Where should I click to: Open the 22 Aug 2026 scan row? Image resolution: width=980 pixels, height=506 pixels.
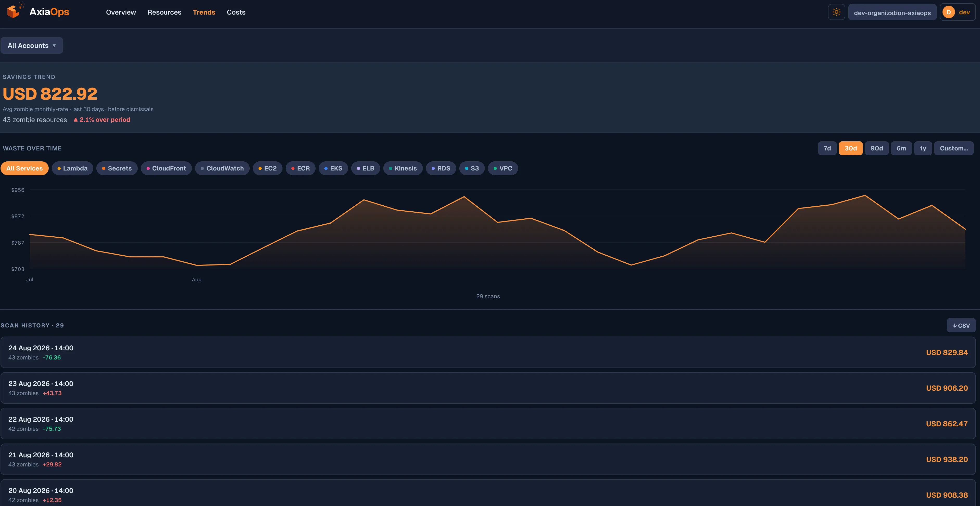(488, 424)
